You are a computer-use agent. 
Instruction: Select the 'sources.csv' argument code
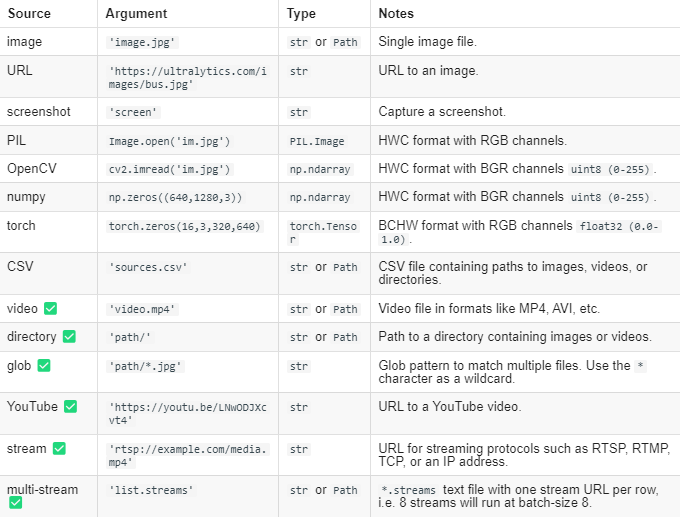point(148,267)
